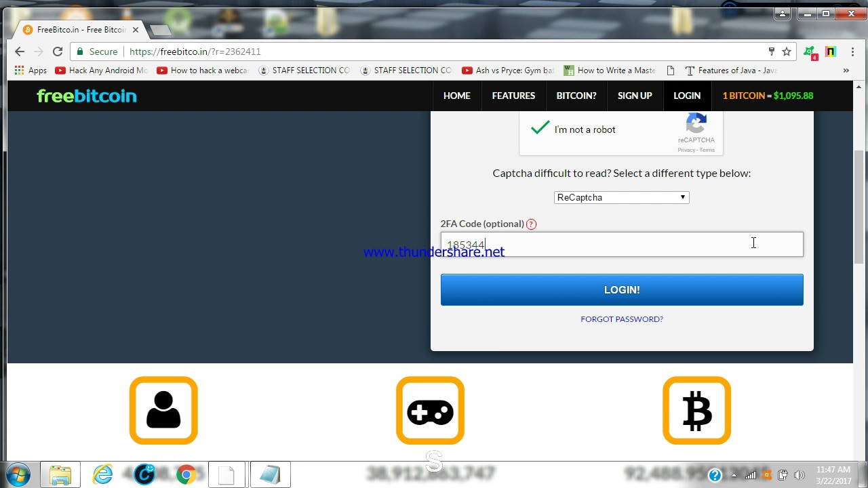Open Features of Java bookmark

[x=730, y=70]
